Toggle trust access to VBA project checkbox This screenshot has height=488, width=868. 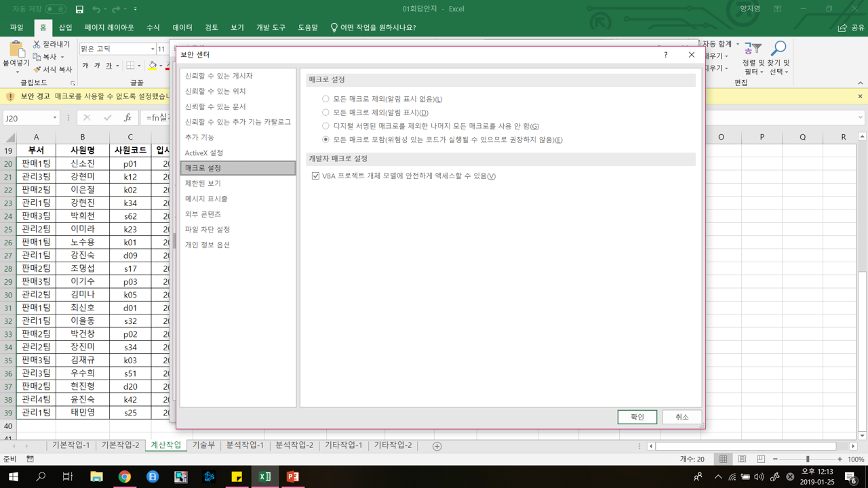(315, 176)
